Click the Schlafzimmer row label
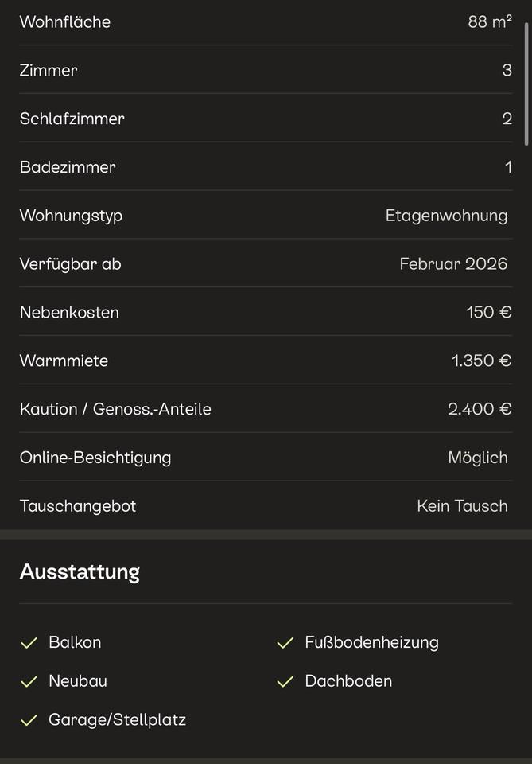Image resolution: width=532 pixels, height=764 pixels. coord(72,119)
